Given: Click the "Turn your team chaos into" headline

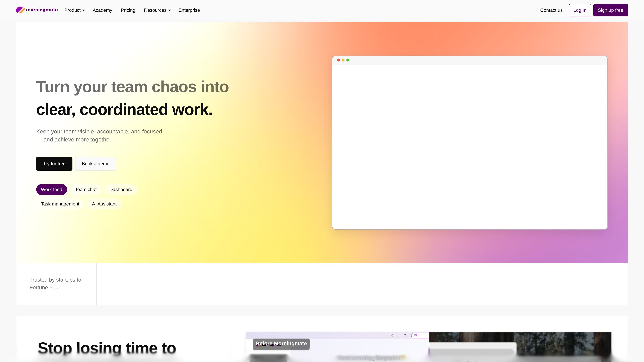Looking at the screenshot, I should (132, 87).
